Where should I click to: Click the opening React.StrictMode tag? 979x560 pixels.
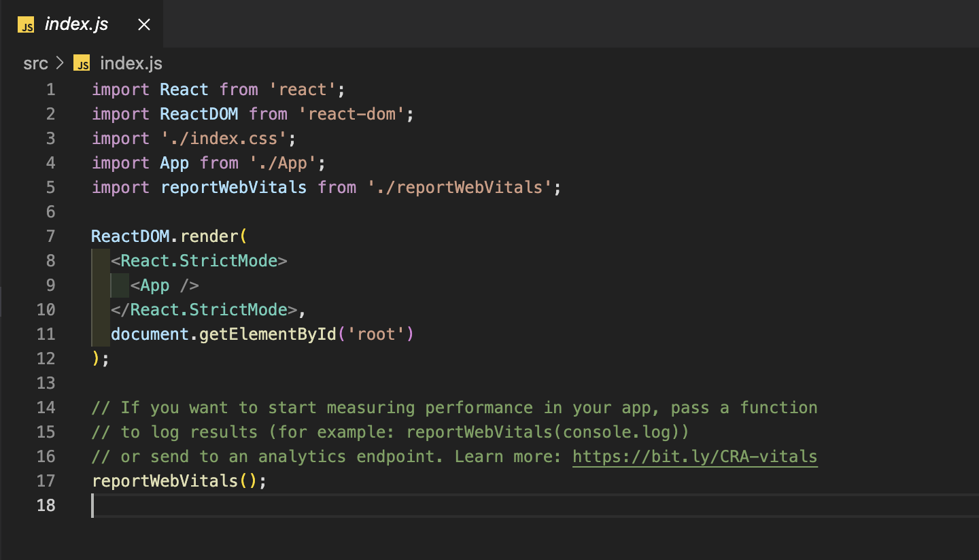(199, 261)
